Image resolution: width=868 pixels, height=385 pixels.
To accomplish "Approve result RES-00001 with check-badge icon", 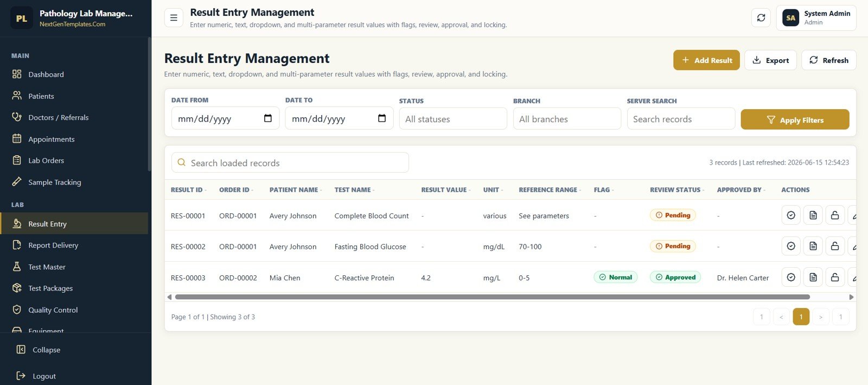I will tap(791, 215).
